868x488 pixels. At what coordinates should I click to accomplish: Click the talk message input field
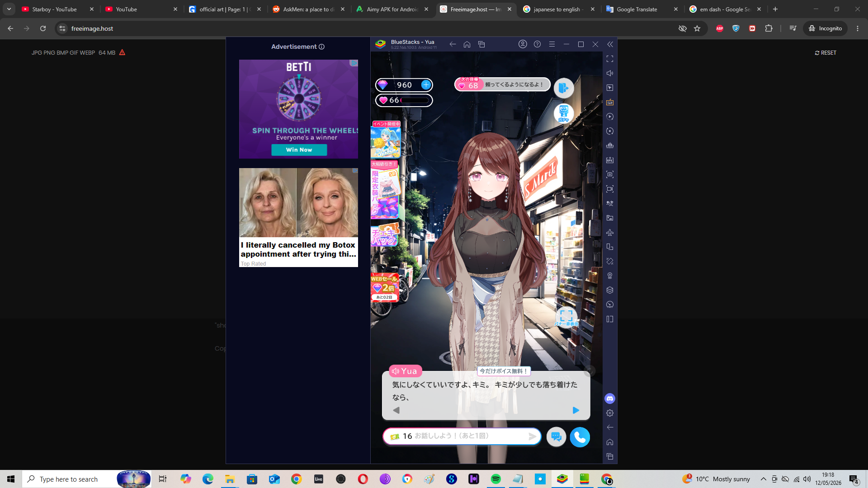[x=462, y=436]
